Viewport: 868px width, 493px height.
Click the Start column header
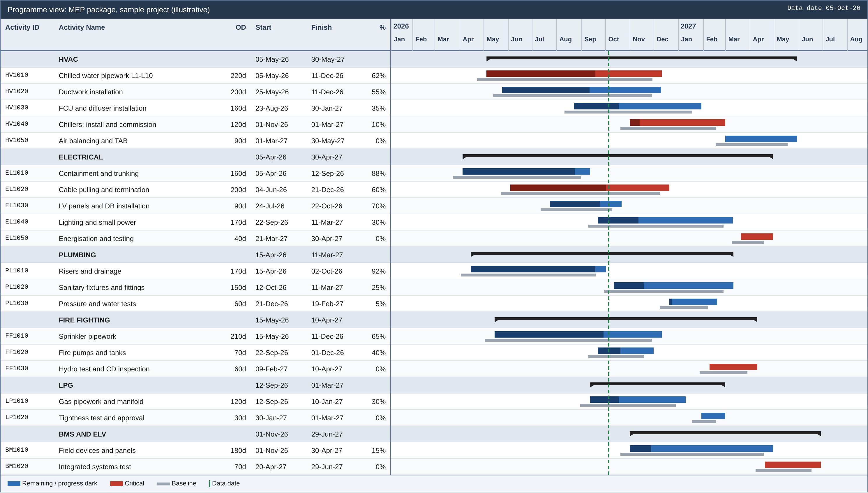tap(263, 27)
